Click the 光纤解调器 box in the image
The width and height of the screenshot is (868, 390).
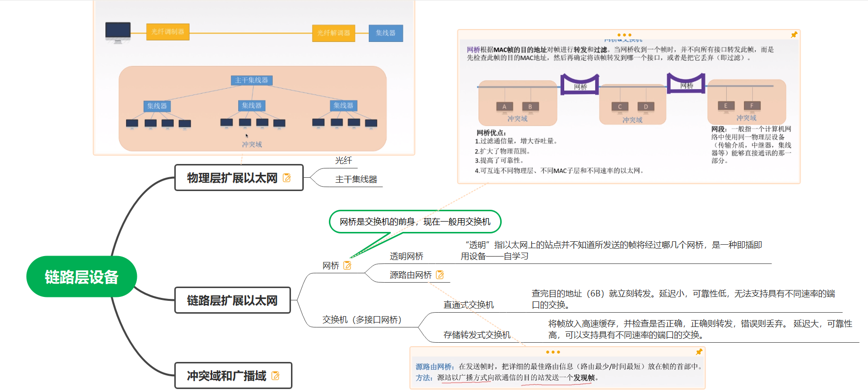point(334,33)
